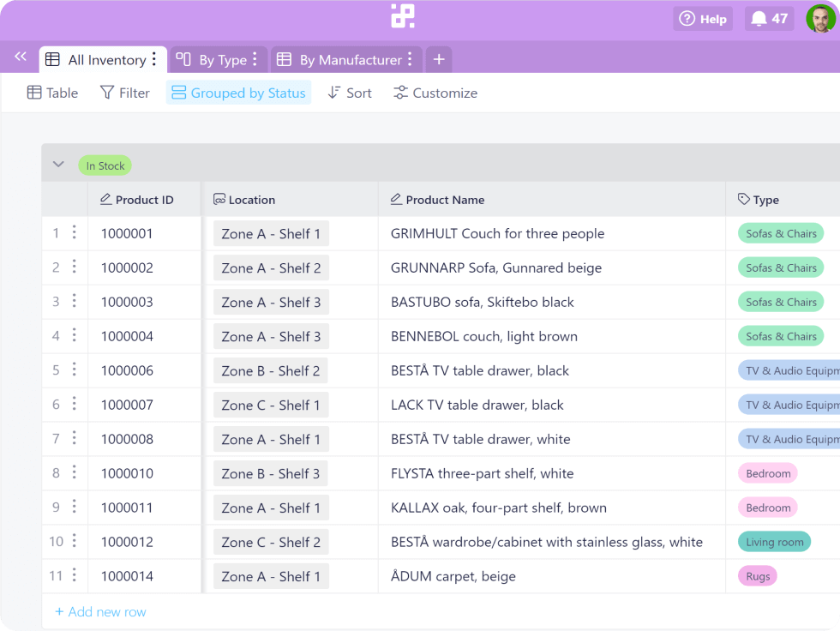Open user profile avatar

coord(820,19)
